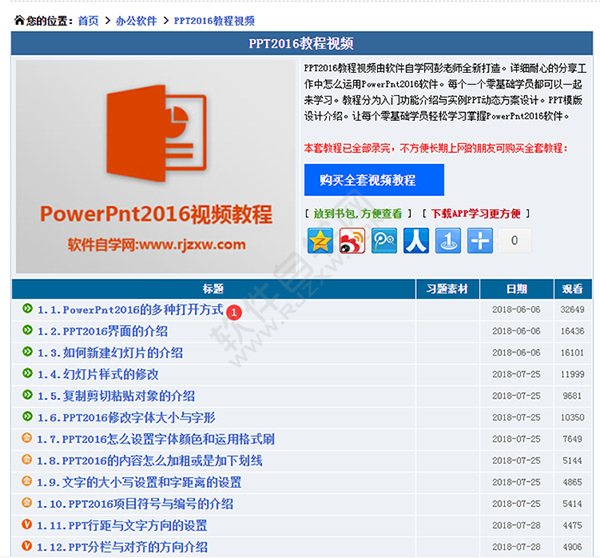The image size is (600, 558).
Task: Click orange member icon beside lesson 1.9
Action: point(27,481)
